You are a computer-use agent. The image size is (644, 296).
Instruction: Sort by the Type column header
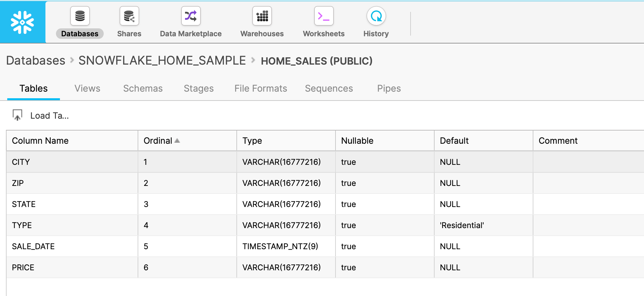point(286,141)
